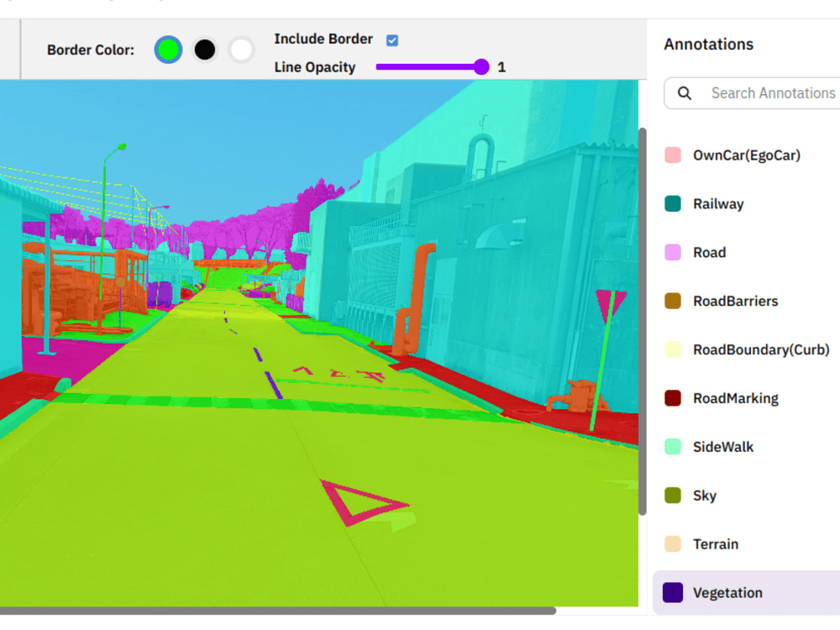This screenshot has width=840, height=630.
Task: Click the light purple Road color swatch
Action: tap(673, 252)
